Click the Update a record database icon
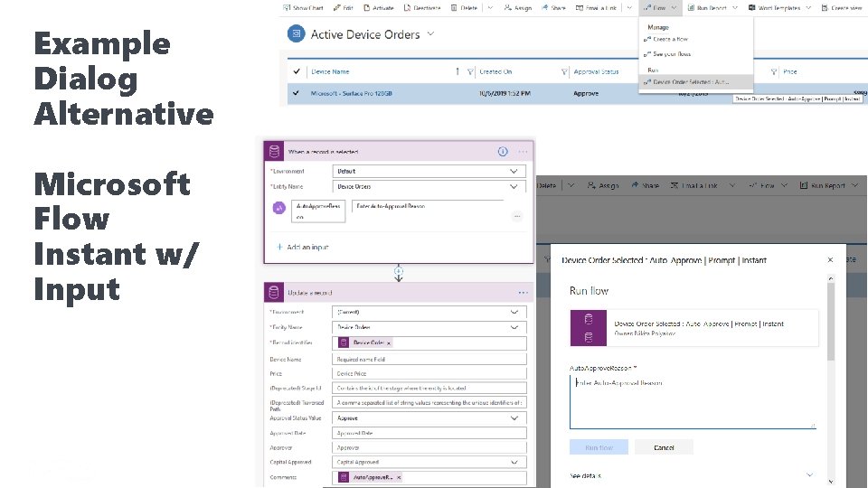Screen dimensions: 868x488 click(273, 292)
